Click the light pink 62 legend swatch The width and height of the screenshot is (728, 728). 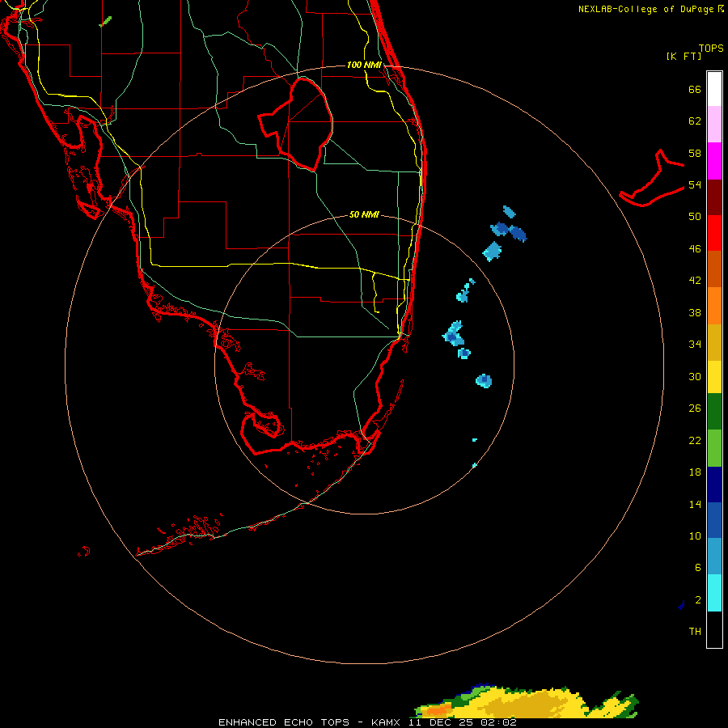(714, 125)
